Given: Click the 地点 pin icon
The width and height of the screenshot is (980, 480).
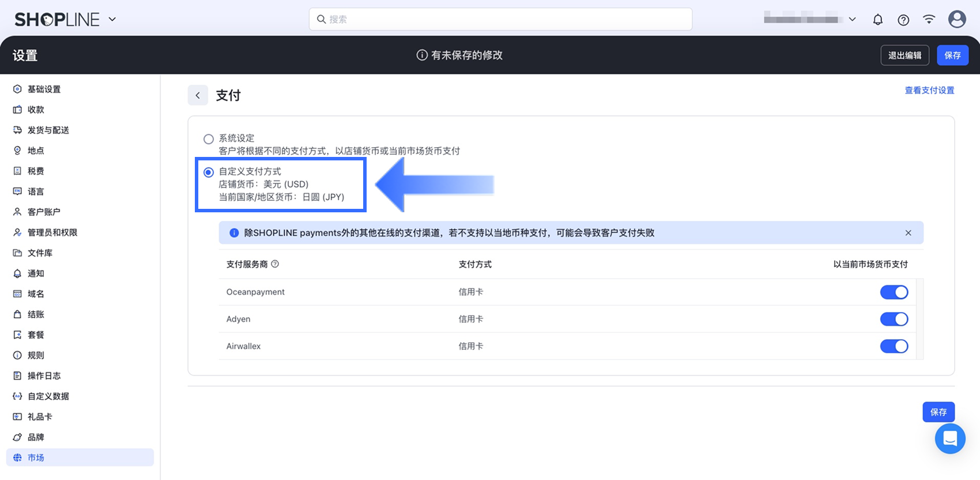Looking at the screenshot, I should tap(17, 151).
